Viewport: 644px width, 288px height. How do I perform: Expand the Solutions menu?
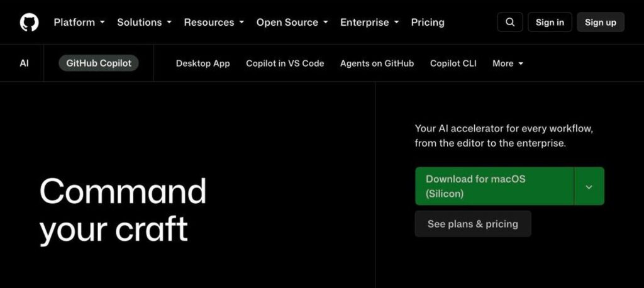(144, 22)
